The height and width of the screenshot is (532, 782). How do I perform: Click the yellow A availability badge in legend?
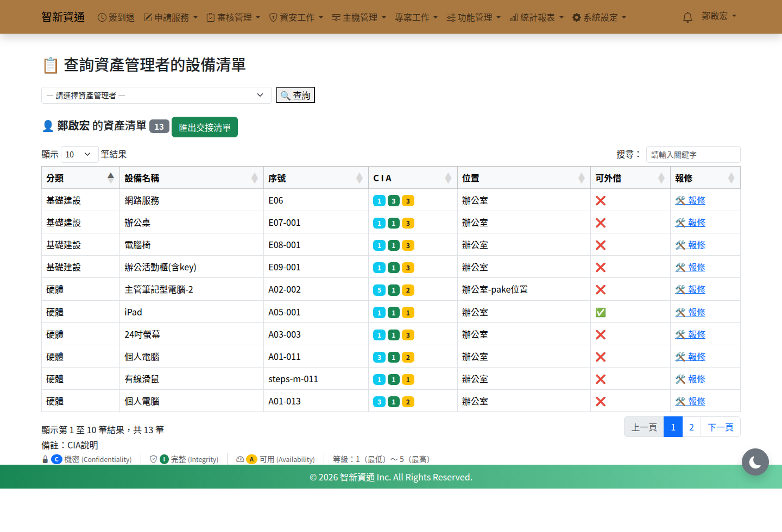pos(251,459)
